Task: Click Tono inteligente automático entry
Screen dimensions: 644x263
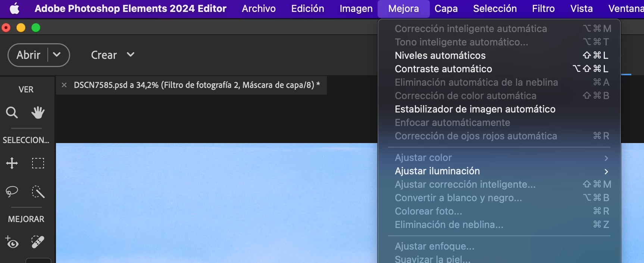Action: [x=499, y=42]
